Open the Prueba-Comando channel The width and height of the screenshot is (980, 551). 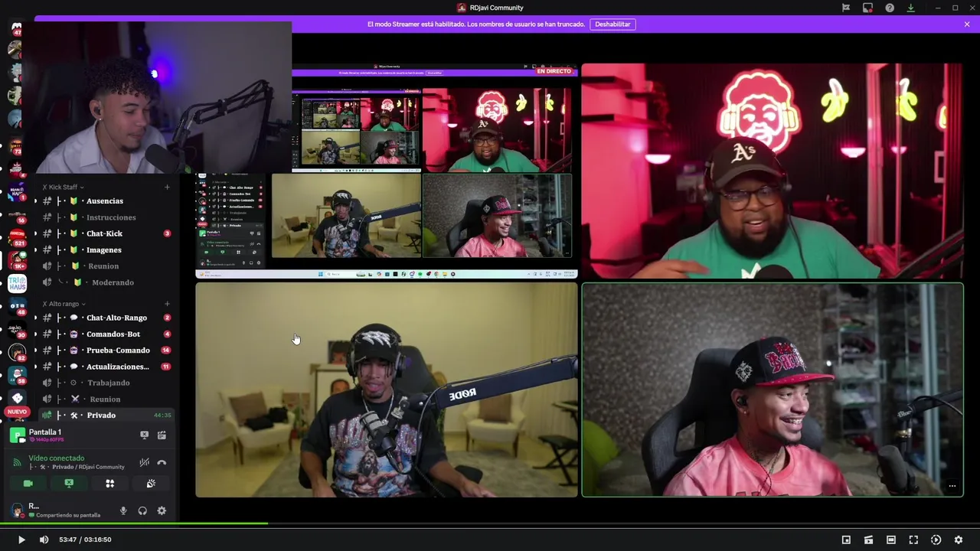pyautogui.click(x=104, y=350)
